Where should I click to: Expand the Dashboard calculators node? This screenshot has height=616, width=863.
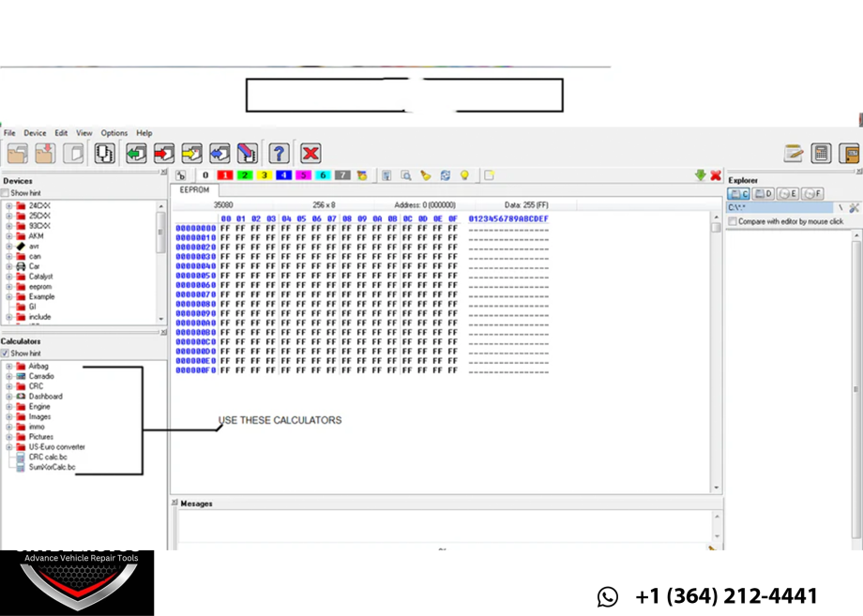(8, 397)
